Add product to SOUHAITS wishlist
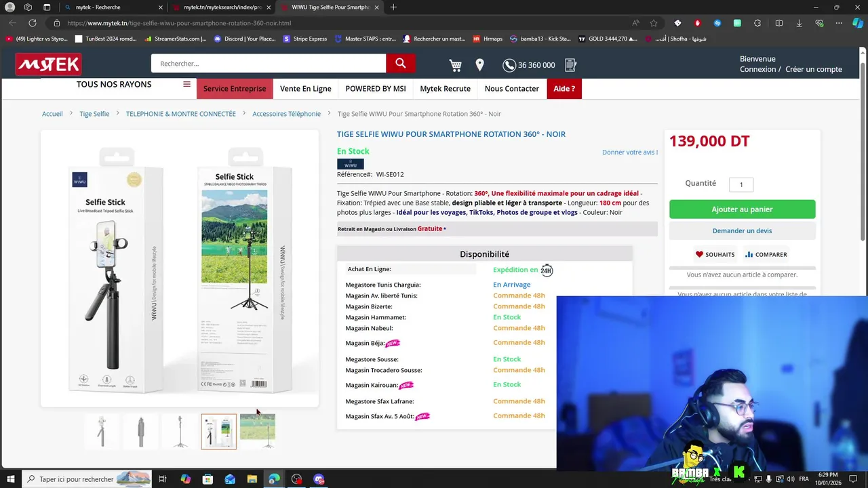This screenshot has height=488, width=868. [x=715, y=255]
